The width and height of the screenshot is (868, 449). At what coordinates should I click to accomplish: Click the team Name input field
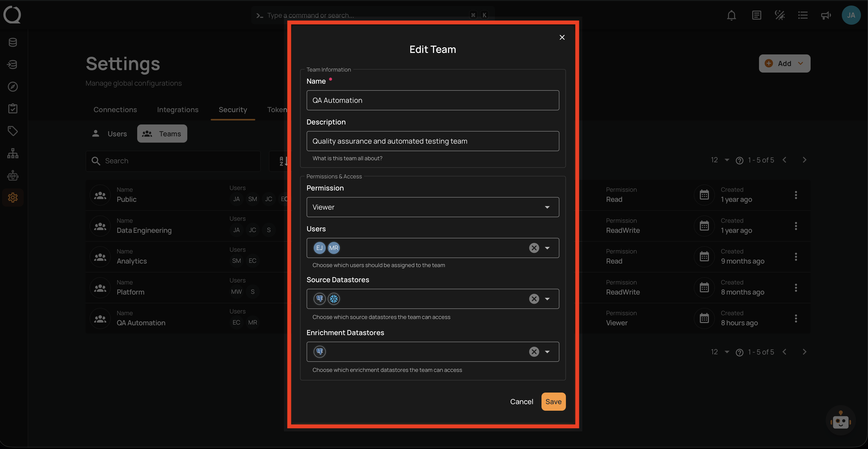coord(433,100)
